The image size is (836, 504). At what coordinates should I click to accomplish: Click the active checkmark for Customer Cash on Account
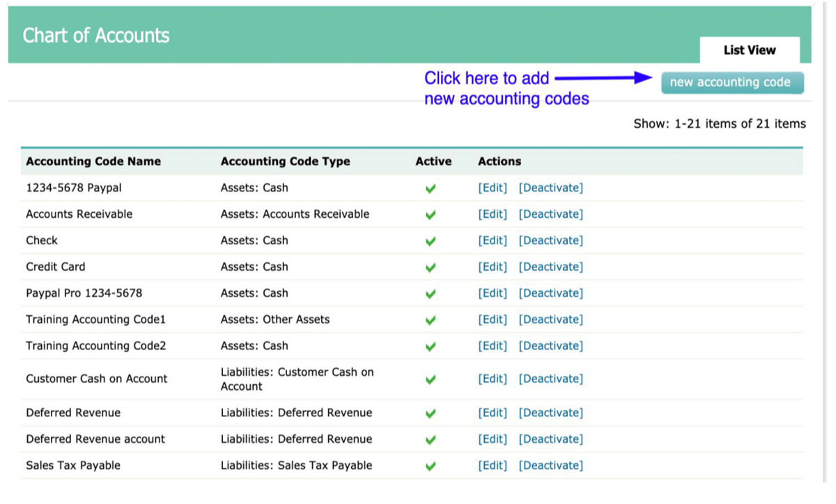(431, 379)
